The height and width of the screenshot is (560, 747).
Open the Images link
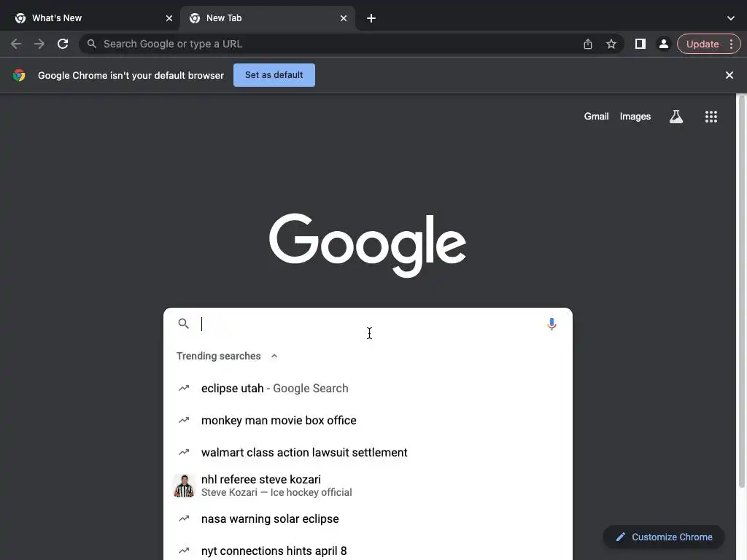coord(635,117)
